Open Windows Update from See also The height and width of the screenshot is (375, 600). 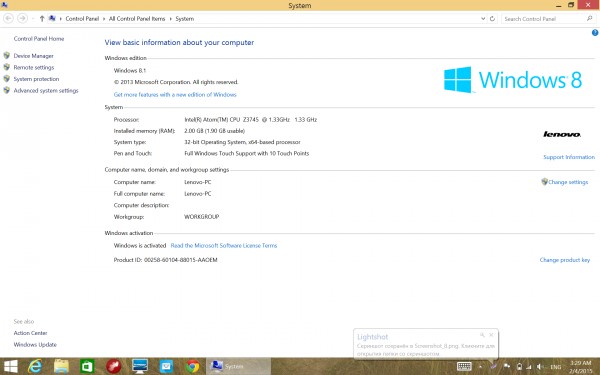point(35,344)
